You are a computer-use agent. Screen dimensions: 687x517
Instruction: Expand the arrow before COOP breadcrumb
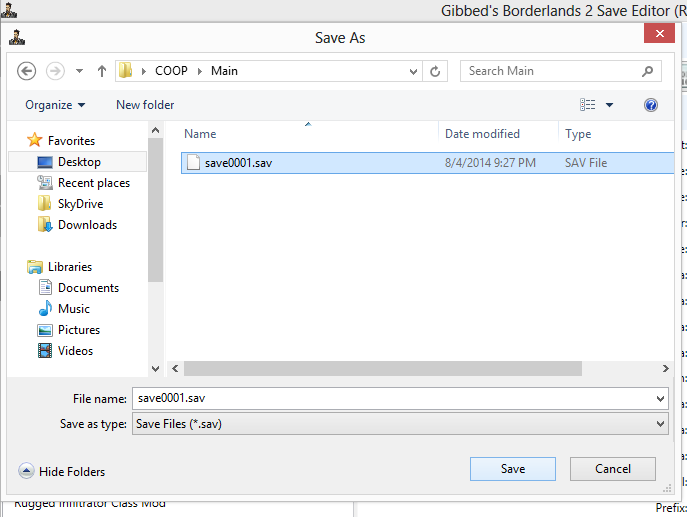coord(143,71)
